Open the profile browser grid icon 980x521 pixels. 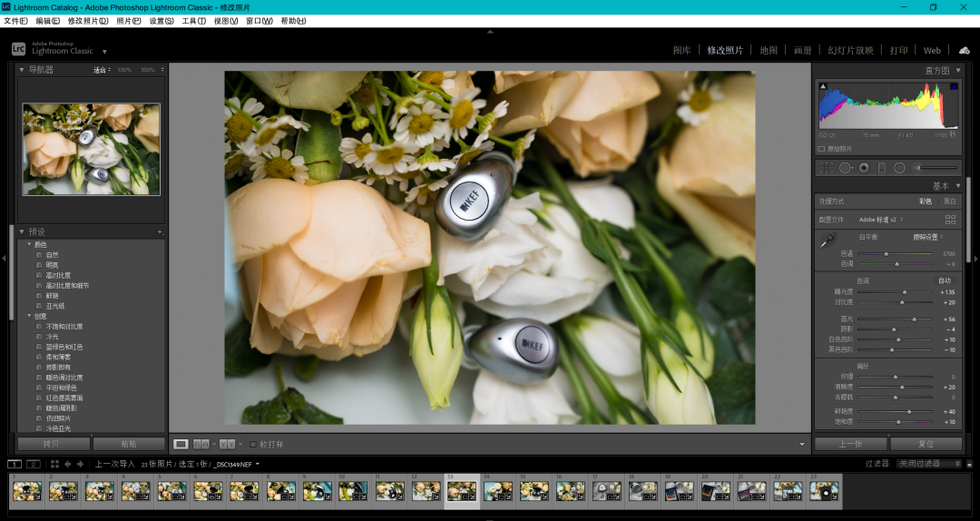(950, 220)
